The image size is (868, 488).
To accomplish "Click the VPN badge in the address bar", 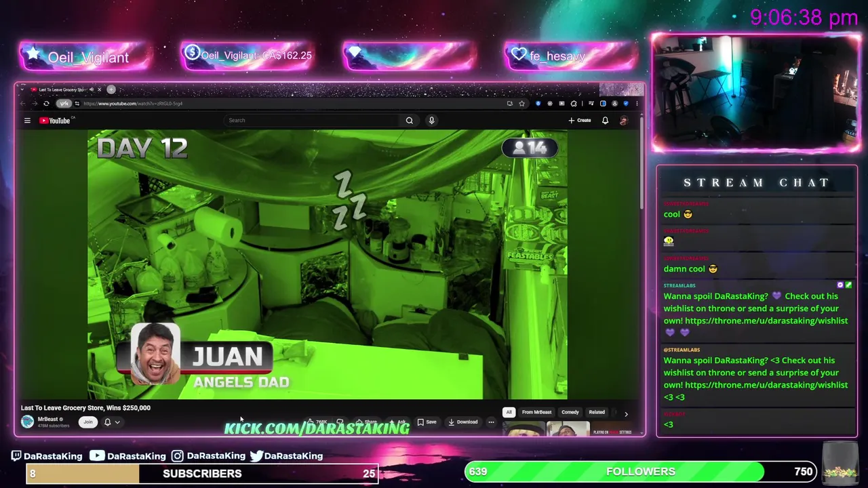I will pyautogui.click(x=63, y=104).
